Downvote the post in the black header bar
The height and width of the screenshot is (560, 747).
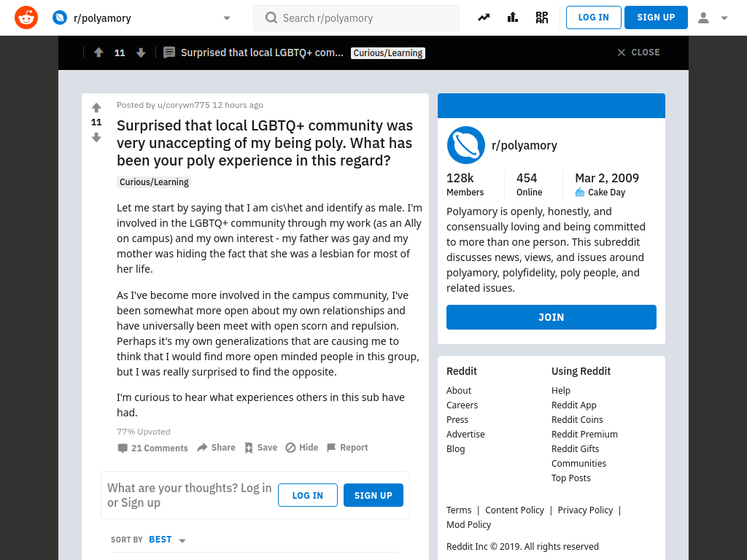pyautogui.click(x=141, y=52)
